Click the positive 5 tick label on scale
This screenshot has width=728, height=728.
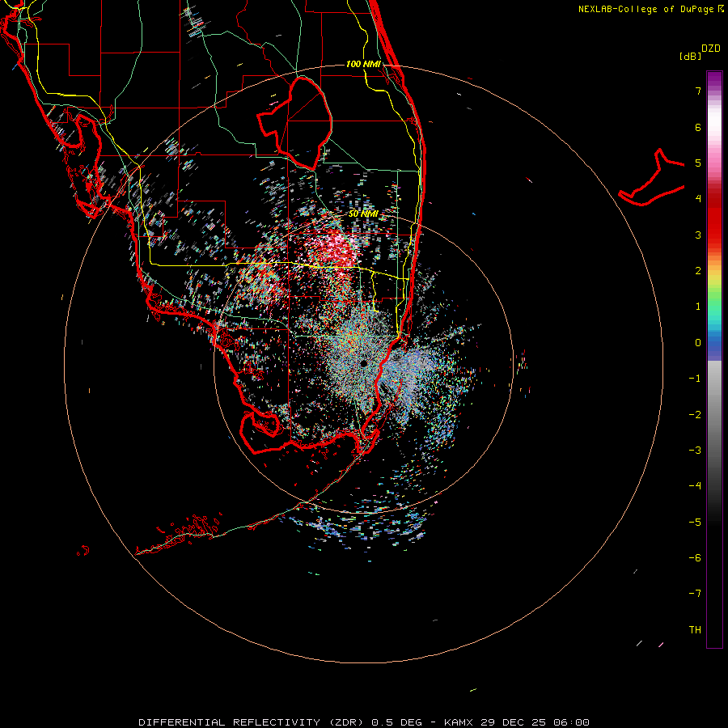(x=698, y=163)
